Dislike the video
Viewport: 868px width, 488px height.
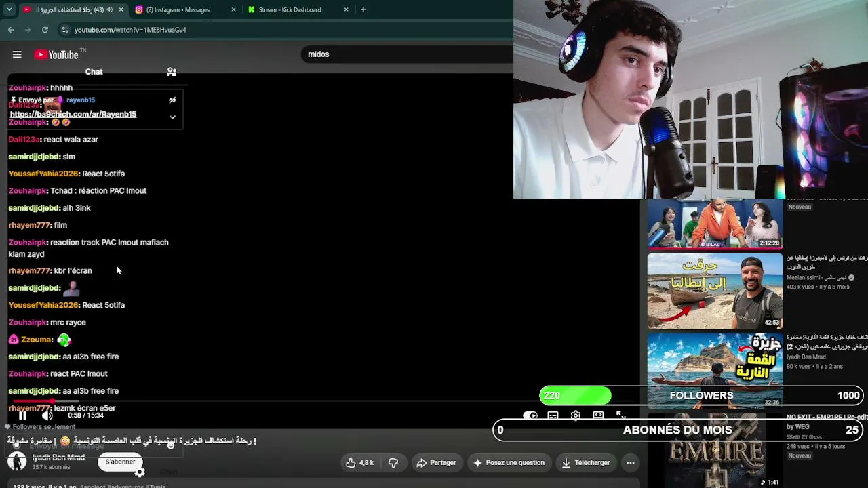coord(393,463)
